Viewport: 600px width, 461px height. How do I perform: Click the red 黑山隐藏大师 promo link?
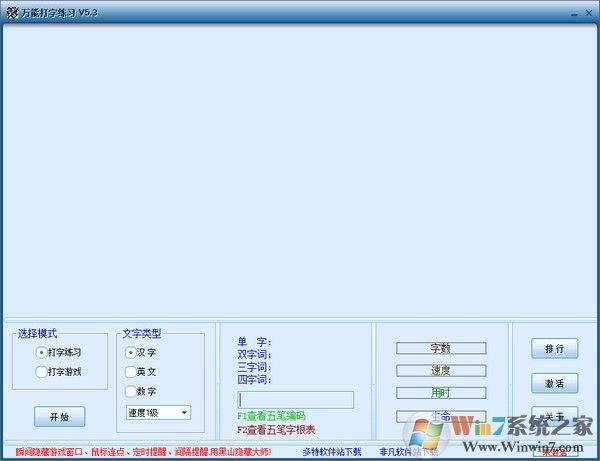click(143, 451)
